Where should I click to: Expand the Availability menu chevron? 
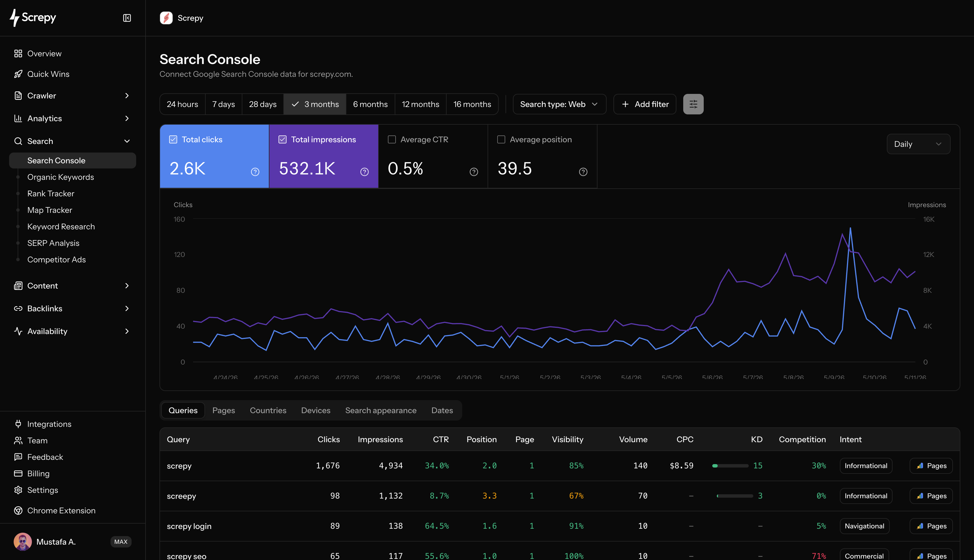(127, 331)
